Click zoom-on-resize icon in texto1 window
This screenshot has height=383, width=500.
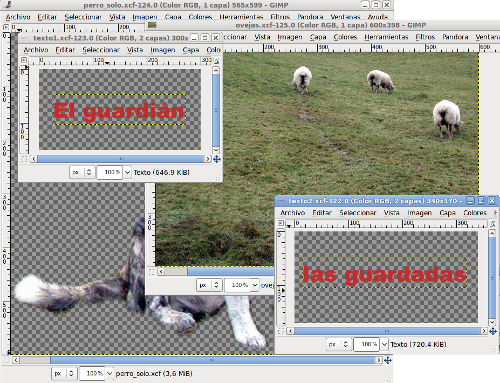point(217,61)
